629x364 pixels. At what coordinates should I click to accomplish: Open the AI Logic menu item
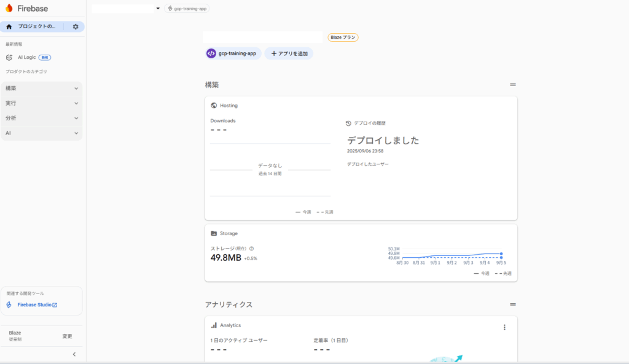pyautogui.click(x=28, y=58)
